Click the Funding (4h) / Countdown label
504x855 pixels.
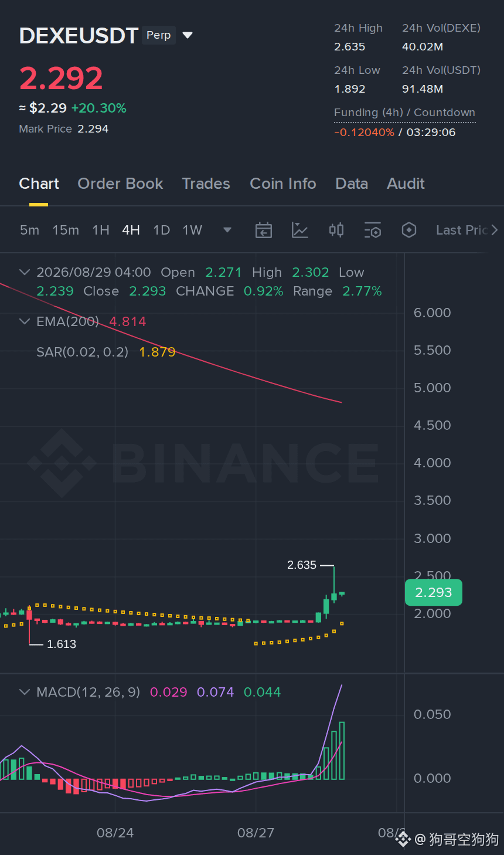[404, 113]
